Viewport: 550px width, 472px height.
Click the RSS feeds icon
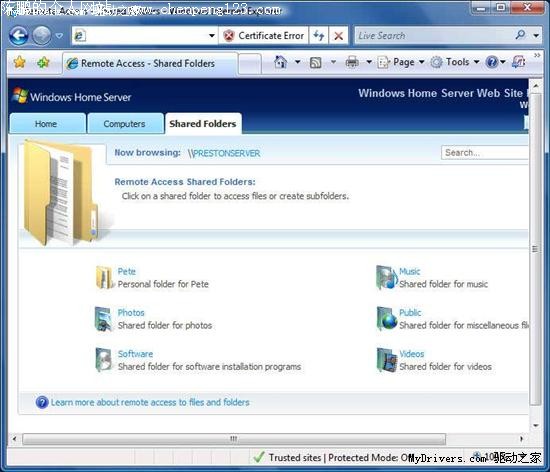pyautogui.click(x=316, y=63)
